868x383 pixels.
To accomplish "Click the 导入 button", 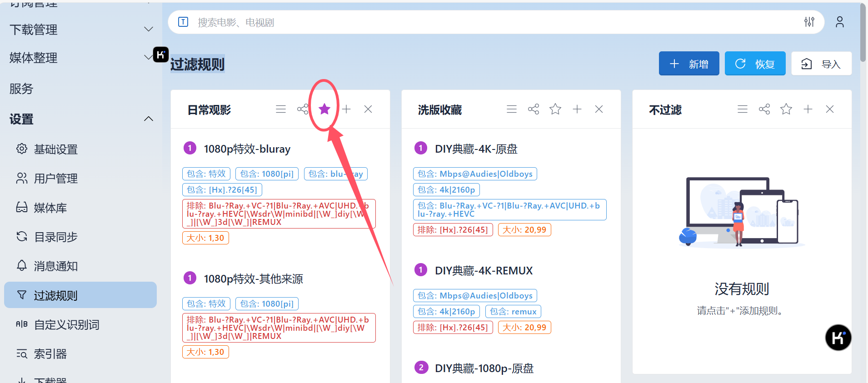I will coord(822,64).
